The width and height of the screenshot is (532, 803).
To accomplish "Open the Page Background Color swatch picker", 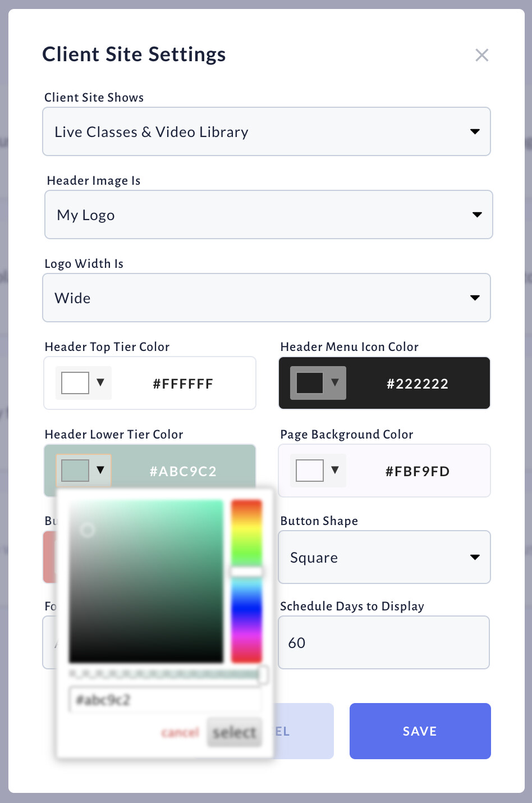I will (310, 471).
